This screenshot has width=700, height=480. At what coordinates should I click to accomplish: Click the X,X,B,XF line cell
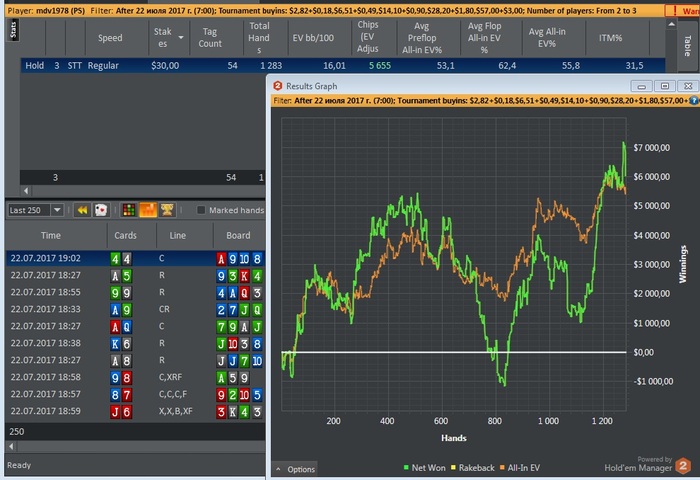pos(175,411)
